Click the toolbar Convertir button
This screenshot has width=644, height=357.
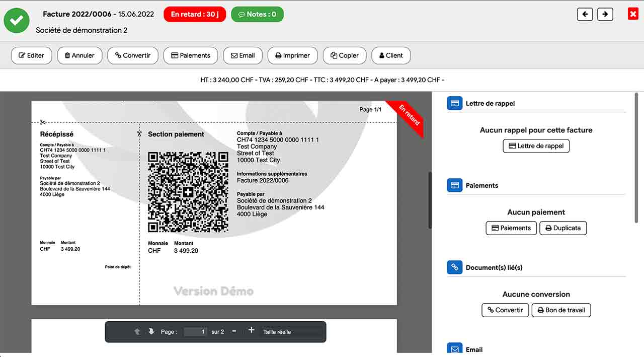133,55
